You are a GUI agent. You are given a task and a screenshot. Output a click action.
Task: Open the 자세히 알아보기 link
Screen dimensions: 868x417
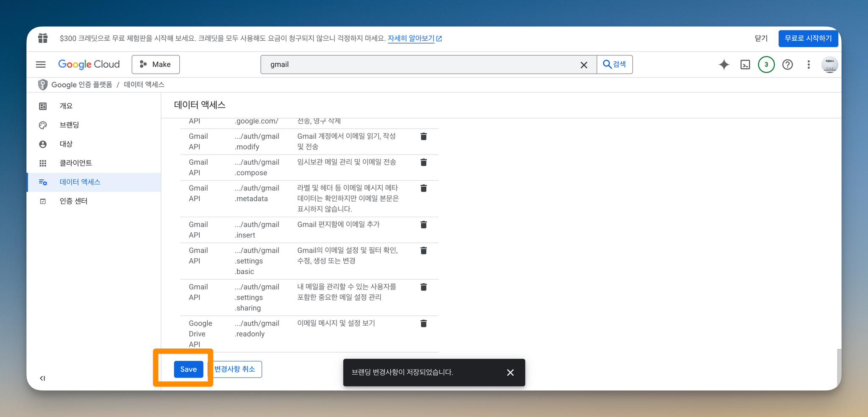pyautogui.click(x=415, y=38)
